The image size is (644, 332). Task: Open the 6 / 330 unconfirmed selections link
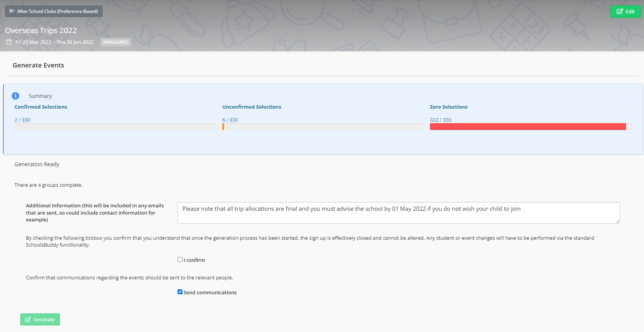pyautogui.click(x=230, y=120)
